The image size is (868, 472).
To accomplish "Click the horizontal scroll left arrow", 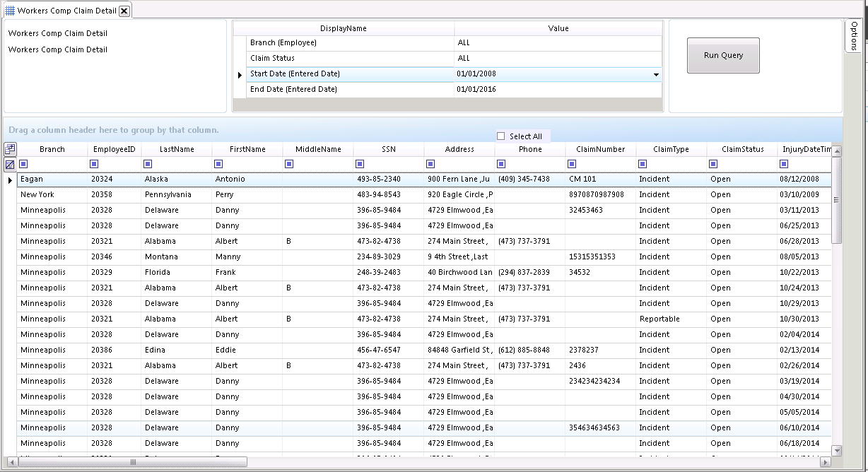I will tap(12, 462).
